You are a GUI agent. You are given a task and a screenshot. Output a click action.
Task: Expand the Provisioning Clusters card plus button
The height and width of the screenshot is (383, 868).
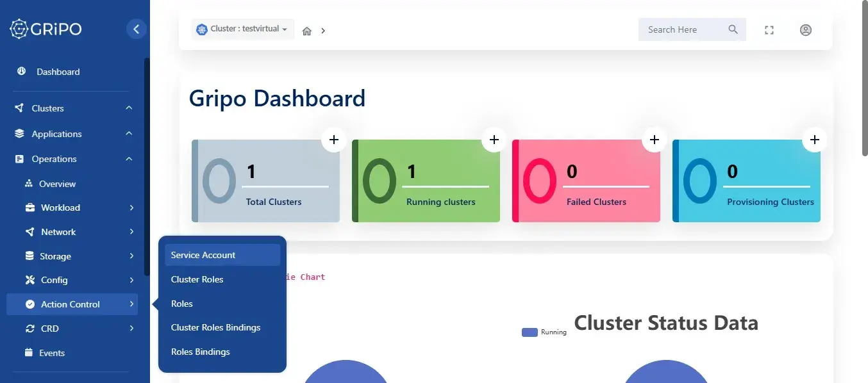[x=815, y=140]
